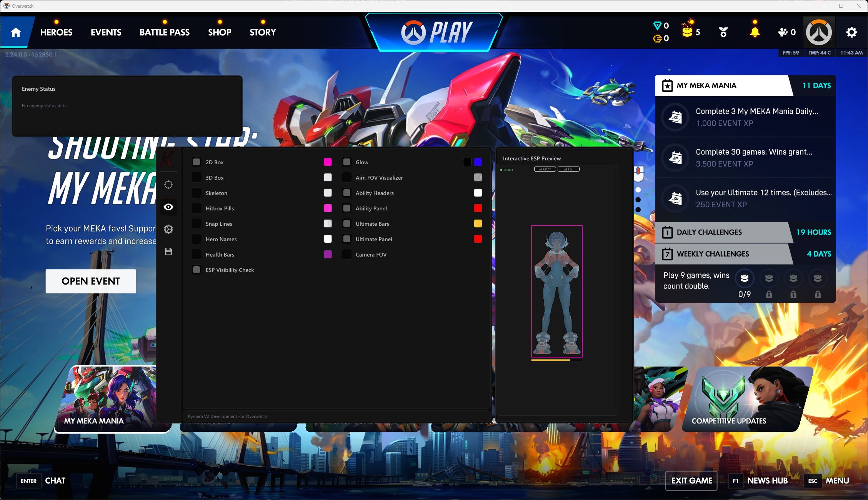868x500 pixels.
Task: Enable Health Bars checkbox
Action: click(197, 254)
